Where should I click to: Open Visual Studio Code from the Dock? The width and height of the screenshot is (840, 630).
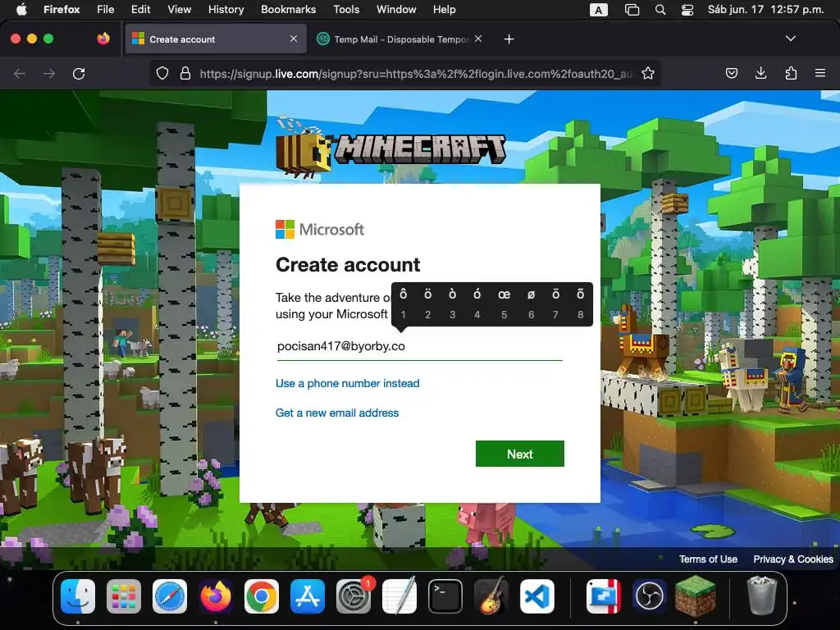(537, 596)
